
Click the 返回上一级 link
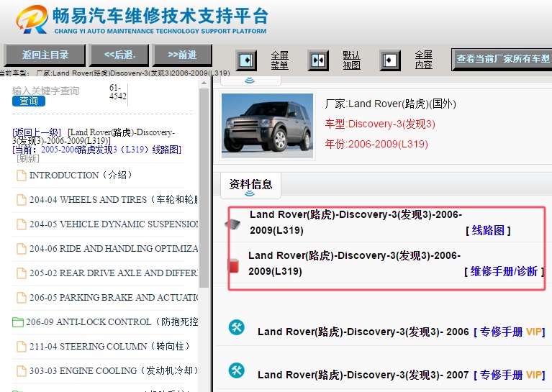(37, 132)
